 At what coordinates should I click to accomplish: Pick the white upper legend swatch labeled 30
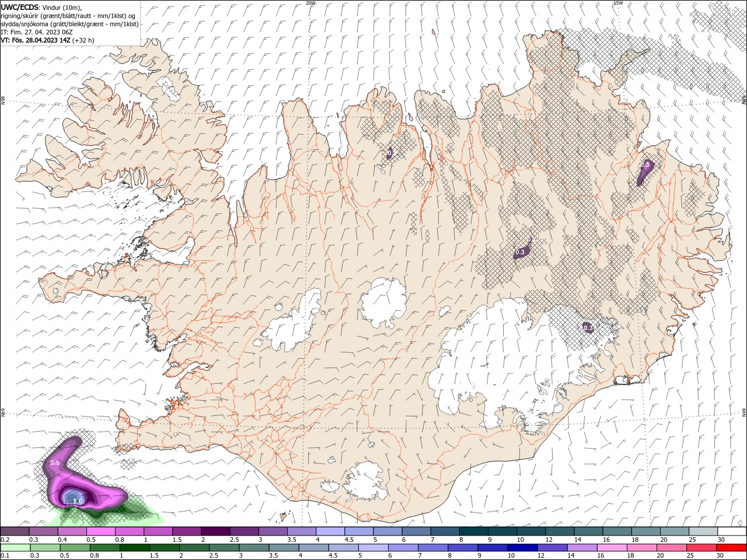pos(731,531)
